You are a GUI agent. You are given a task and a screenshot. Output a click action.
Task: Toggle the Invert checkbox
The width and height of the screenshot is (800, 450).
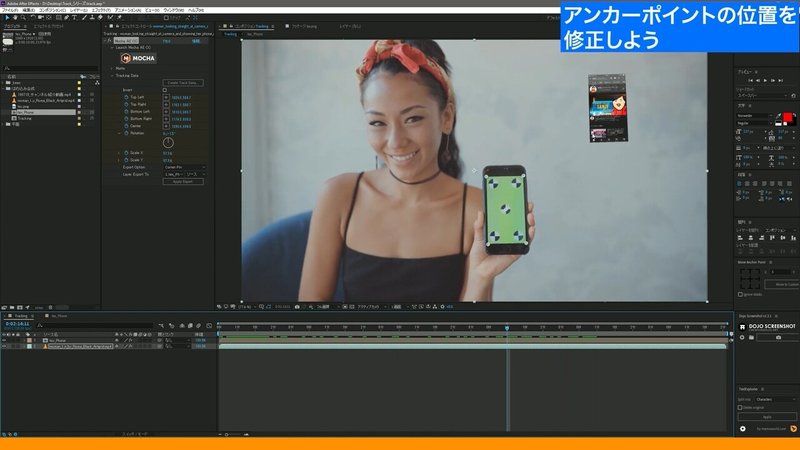[165, 90]
